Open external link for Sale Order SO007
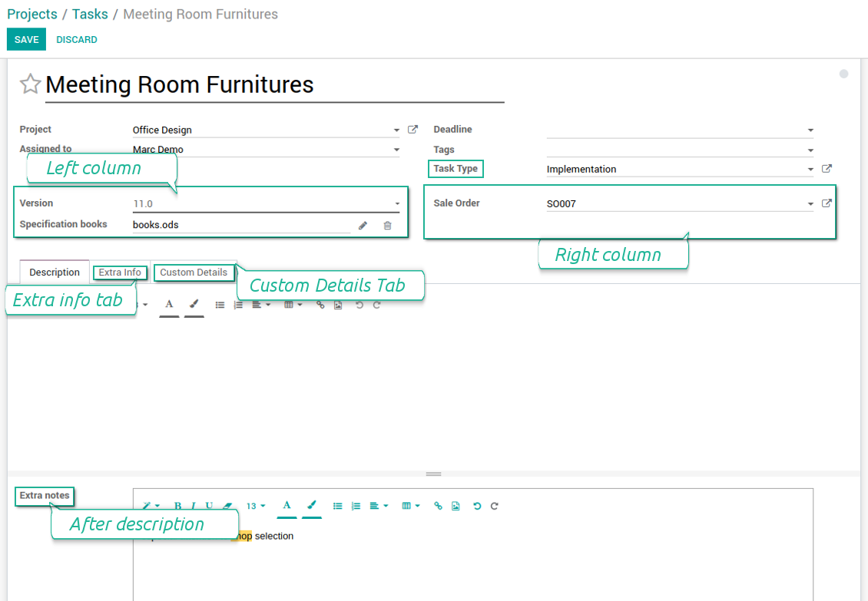This screenshot has width=868, height=601. pos(827,203)
